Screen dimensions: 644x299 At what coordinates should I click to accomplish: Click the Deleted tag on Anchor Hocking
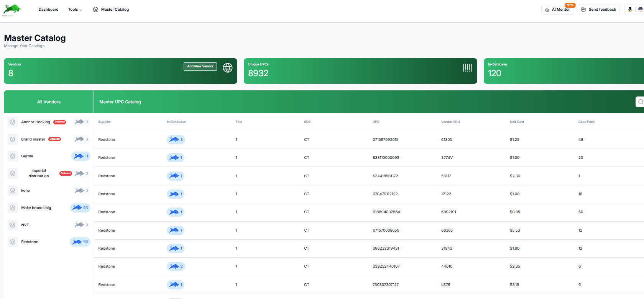(x=59, y=122)
